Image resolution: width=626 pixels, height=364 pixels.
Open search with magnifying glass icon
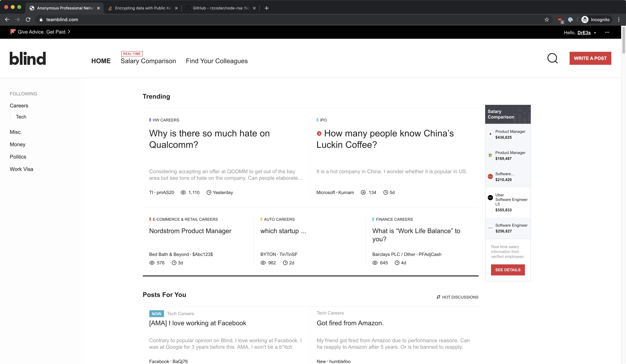coord(552,59)
